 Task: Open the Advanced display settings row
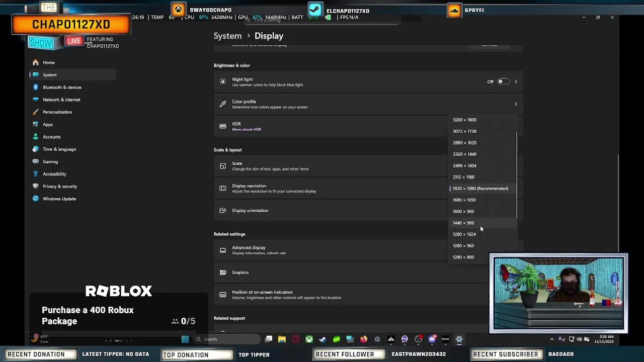tap(368, 250)
